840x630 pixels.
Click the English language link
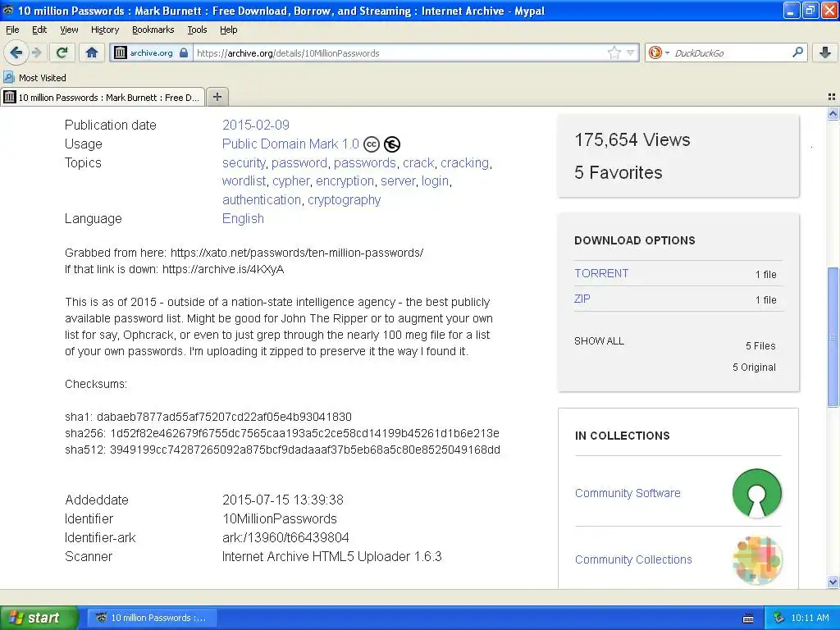click(x=243, y=218)
